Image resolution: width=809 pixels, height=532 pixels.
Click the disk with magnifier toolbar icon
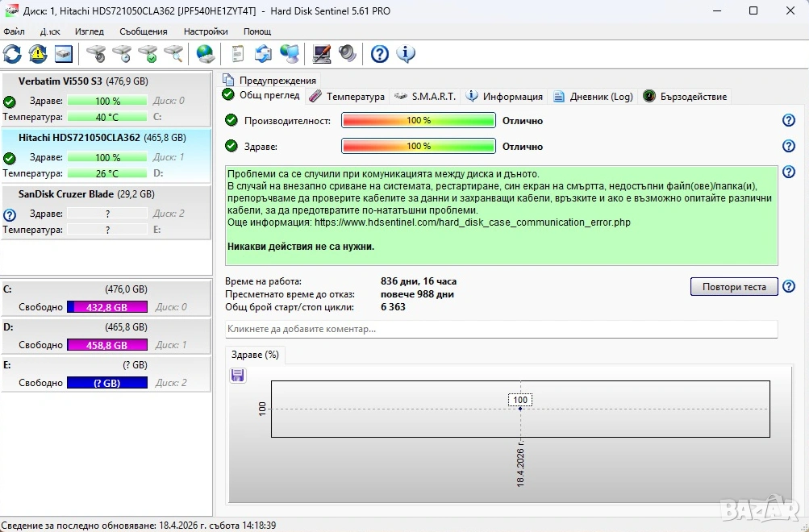click(173, 54)
